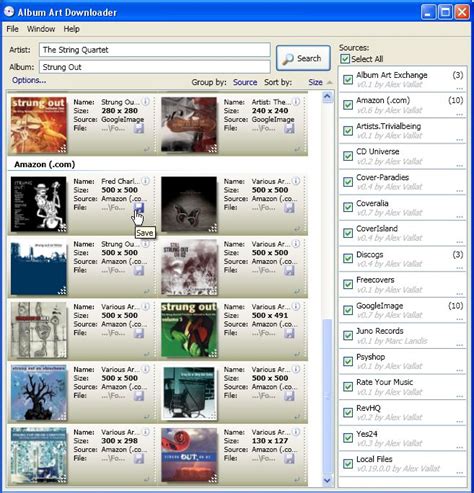Uncheck the Local Files source
Viewport: 474px width, 493px height.
[348, 464]
